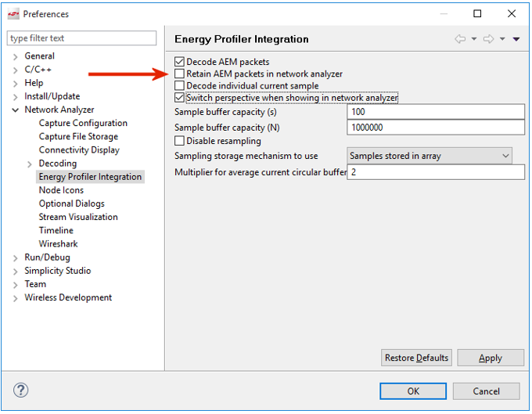Screen dimensions: 532x414
Task: Expand the Help preferences node
Action: 16,84
